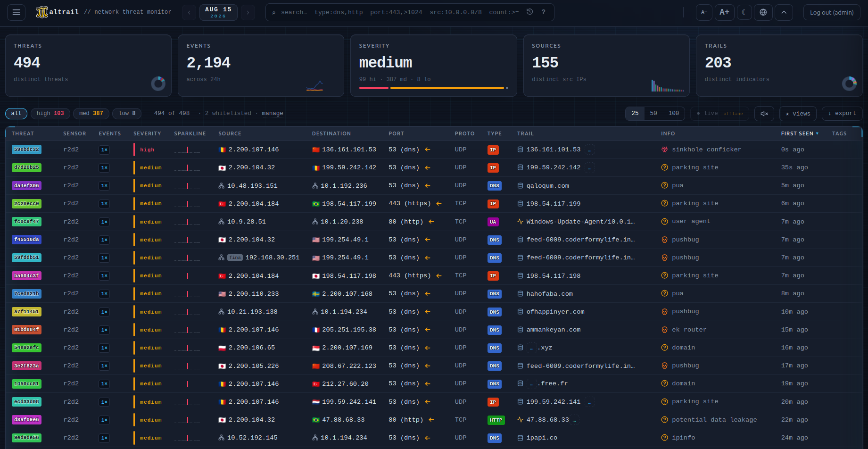
Task: Click the severity distribution bar
Action: tap(433, 88)
